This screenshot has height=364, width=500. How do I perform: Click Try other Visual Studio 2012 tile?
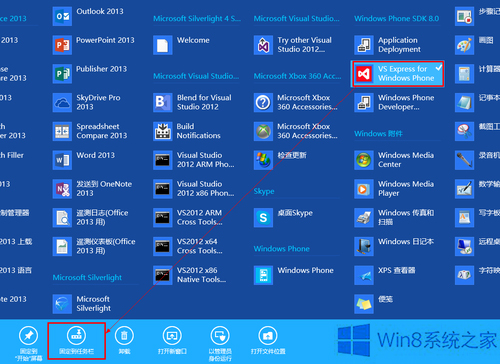[293, 45]
